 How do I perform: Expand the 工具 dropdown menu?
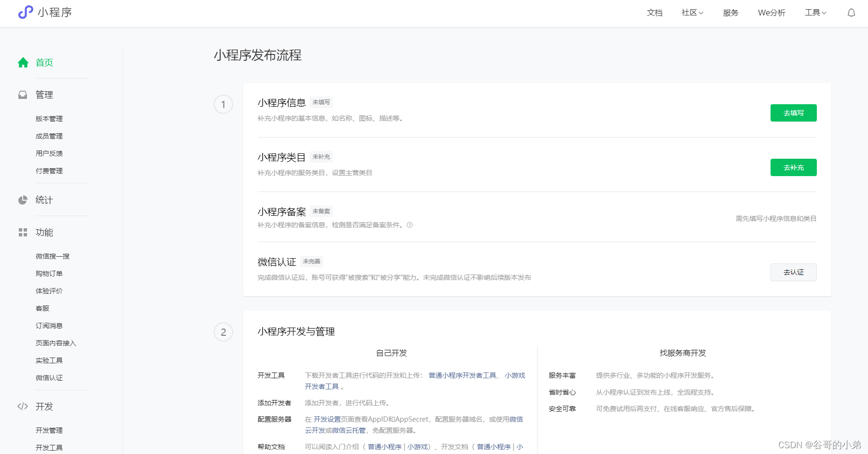(x=815, y=13)
